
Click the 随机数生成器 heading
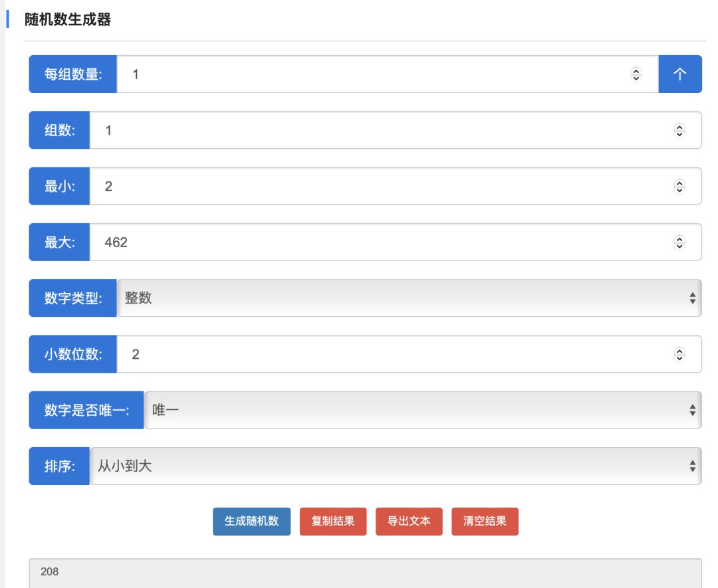(68, 20)
